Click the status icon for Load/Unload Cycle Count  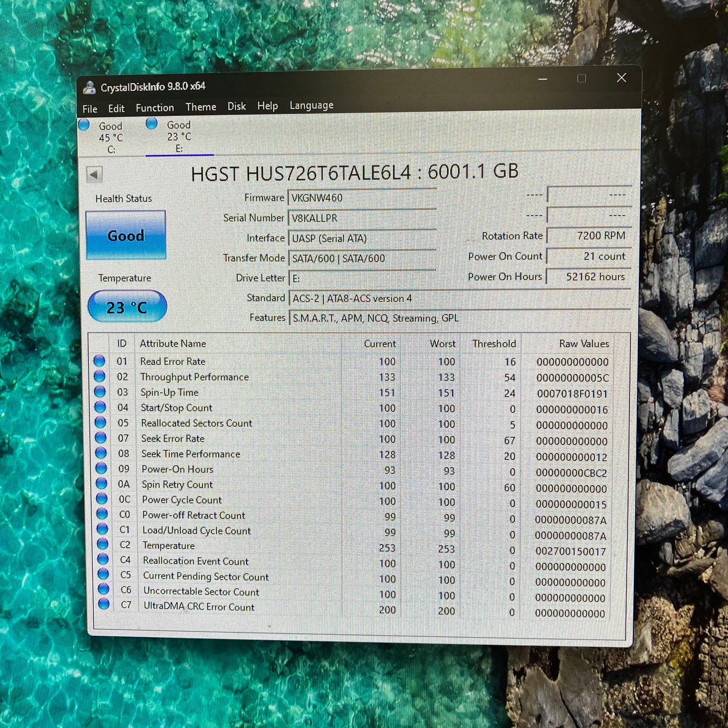coord(102,529)
